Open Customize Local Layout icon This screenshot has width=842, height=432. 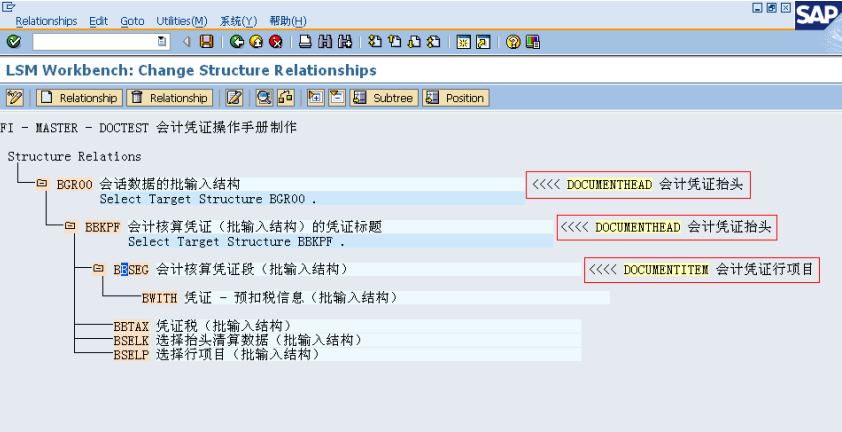point(533,42)
